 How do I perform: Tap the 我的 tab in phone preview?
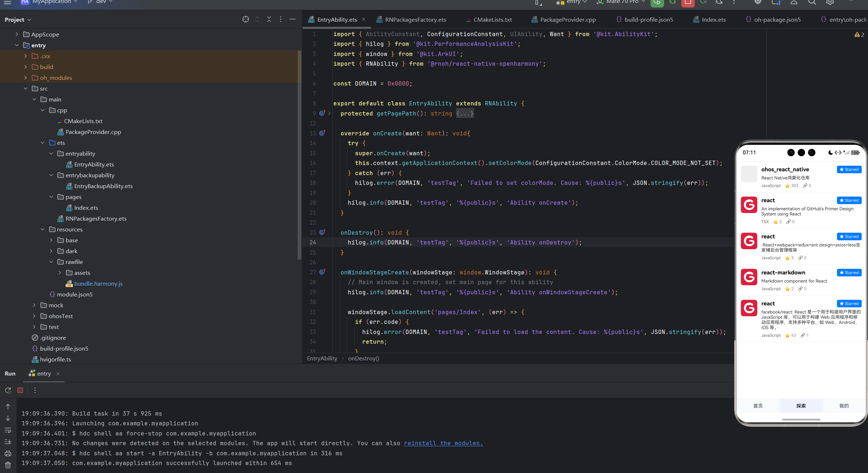844,406
